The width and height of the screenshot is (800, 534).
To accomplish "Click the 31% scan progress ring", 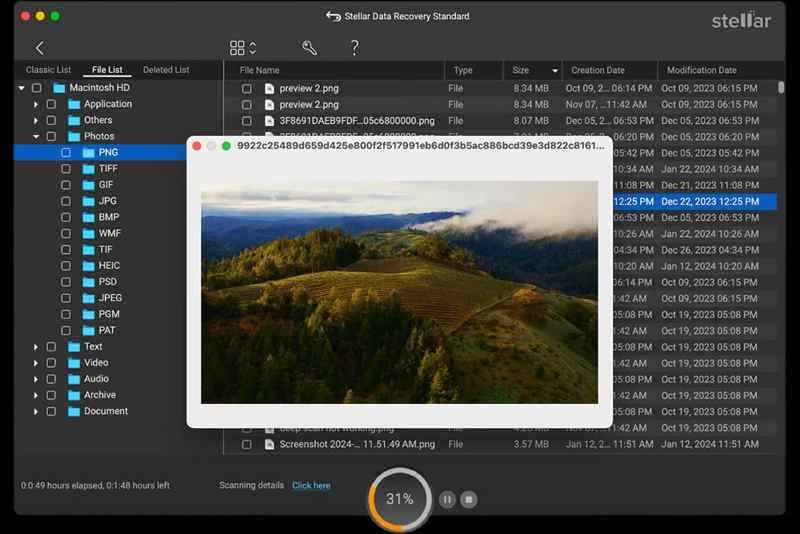I will point(400,498).
